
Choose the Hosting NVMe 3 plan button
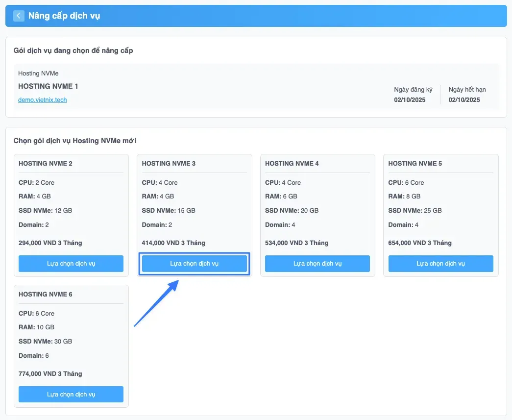click(194, 264)
